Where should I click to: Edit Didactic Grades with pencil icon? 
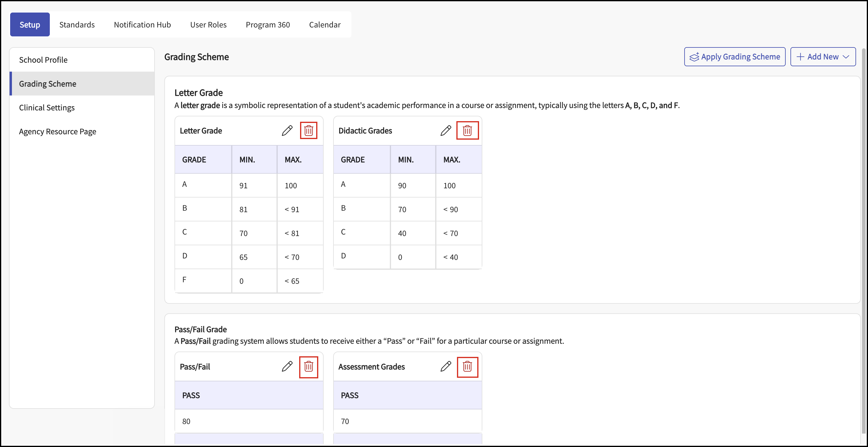tap(446, 130)
